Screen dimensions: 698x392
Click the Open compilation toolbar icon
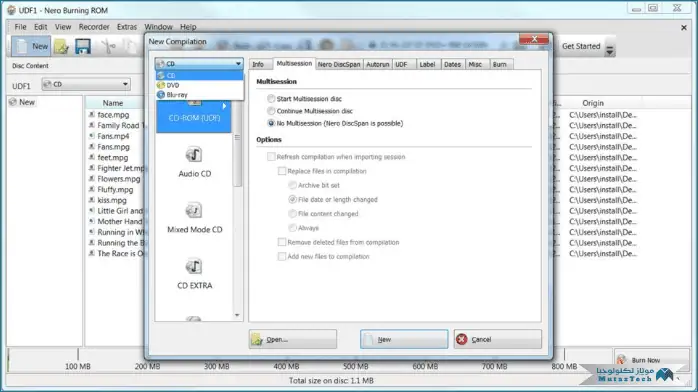tap(61, 46)
